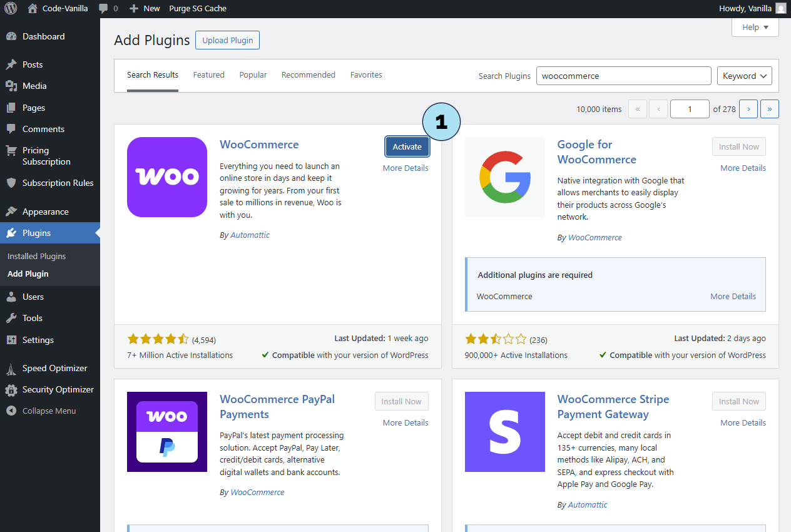Click the Security Optimizer gear icon
This screenshot has width=791, height=532.
click(11, 390)
